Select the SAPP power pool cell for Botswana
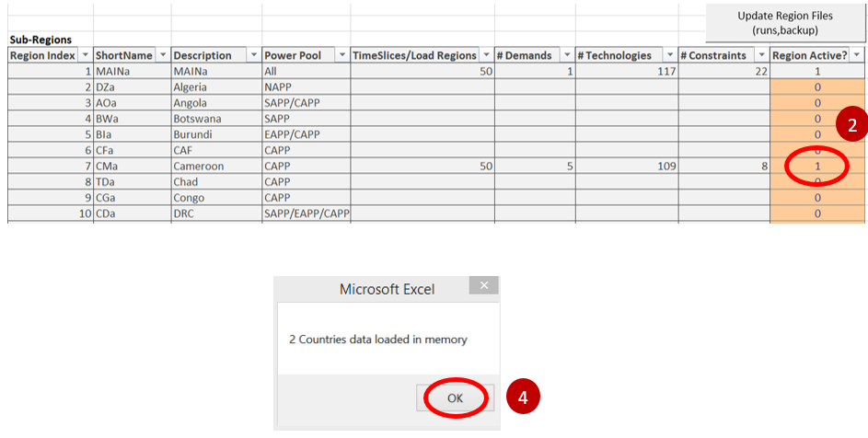The height and width of the screenshot is (438, 868). [307, 119]
